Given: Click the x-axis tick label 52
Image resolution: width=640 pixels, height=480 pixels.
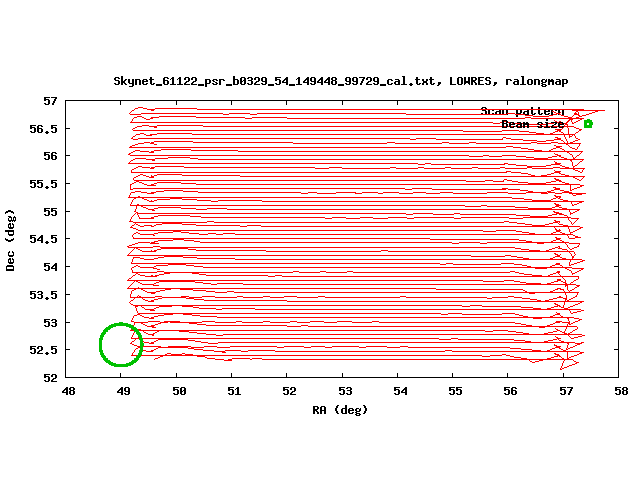Looking at the screenshot, I should (289, 391).
